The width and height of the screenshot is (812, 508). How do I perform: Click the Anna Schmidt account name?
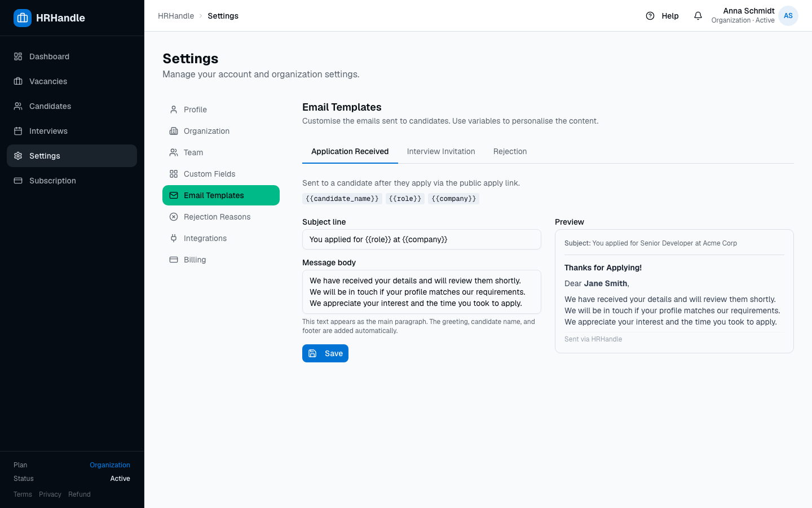click(x=749, y=11)
